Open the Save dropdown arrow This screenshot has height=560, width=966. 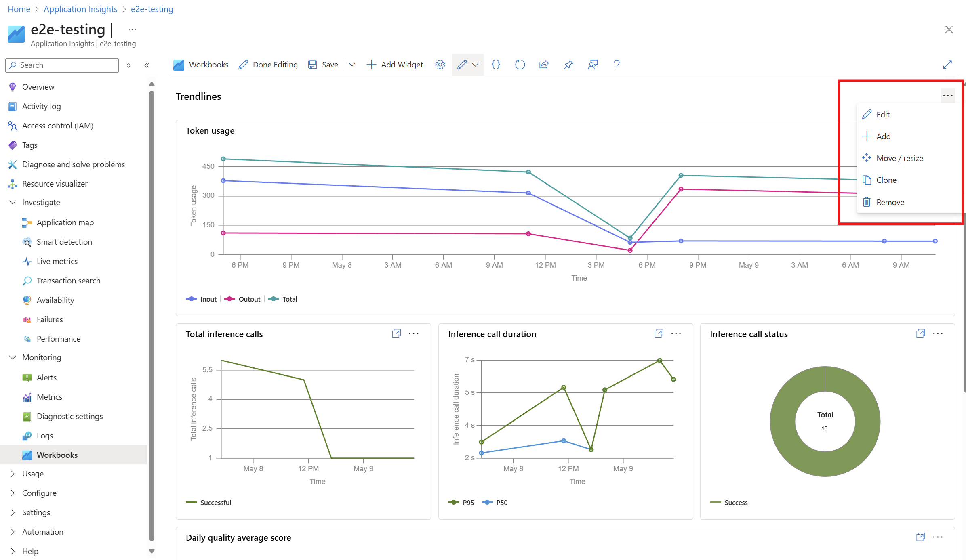pos(352,65)
